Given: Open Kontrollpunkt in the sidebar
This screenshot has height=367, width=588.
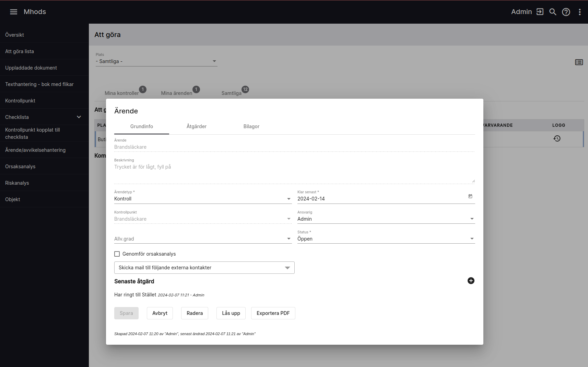Looking at the screenshot, I should coord(44,100).
